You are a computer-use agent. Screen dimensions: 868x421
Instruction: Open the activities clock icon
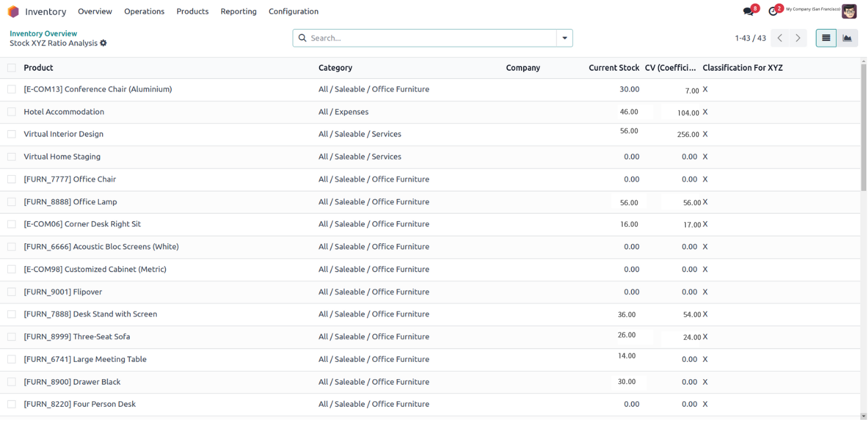click(773, 12)
